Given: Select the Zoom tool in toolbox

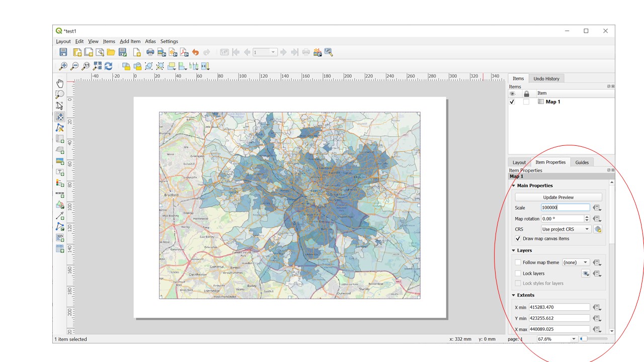Looking at the screenshot, I should 60,95.
